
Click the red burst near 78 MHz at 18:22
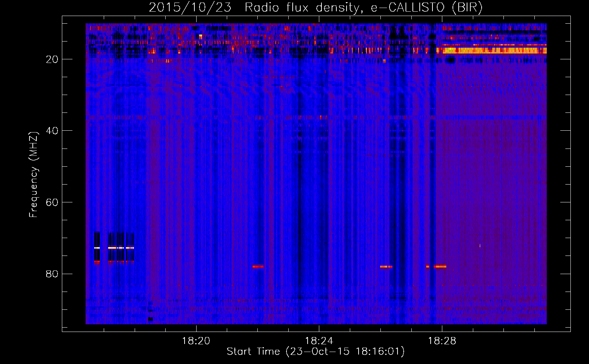pyautogui.click(x=258, y=266)
